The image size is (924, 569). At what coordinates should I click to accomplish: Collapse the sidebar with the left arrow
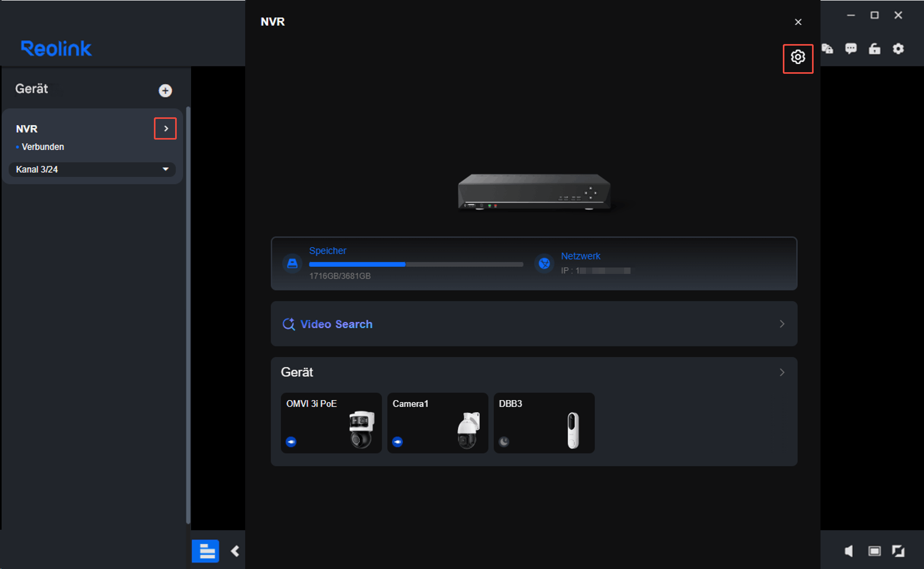click(x=235, y=551)
